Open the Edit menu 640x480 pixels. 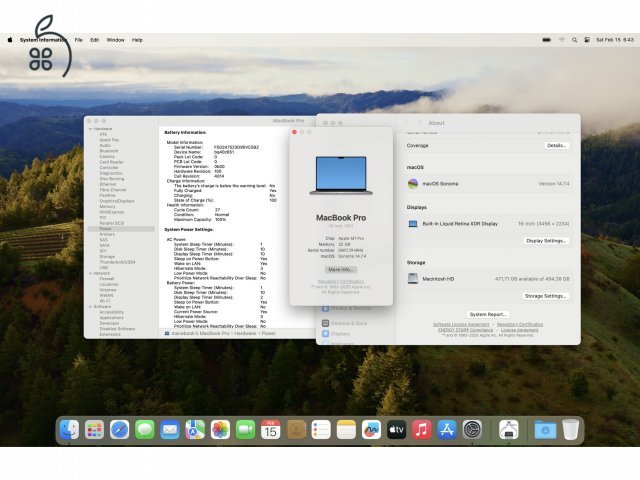tap(95, 40)
